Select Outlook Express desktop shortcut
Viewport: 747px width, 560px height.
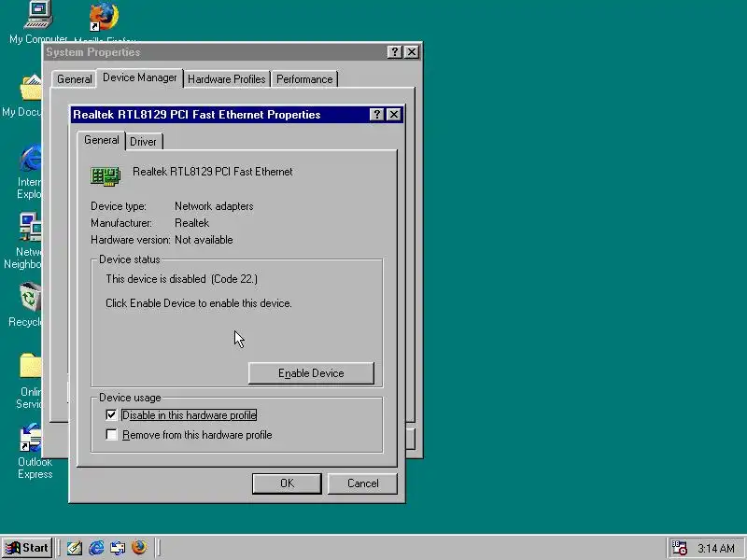coord(35,452)
